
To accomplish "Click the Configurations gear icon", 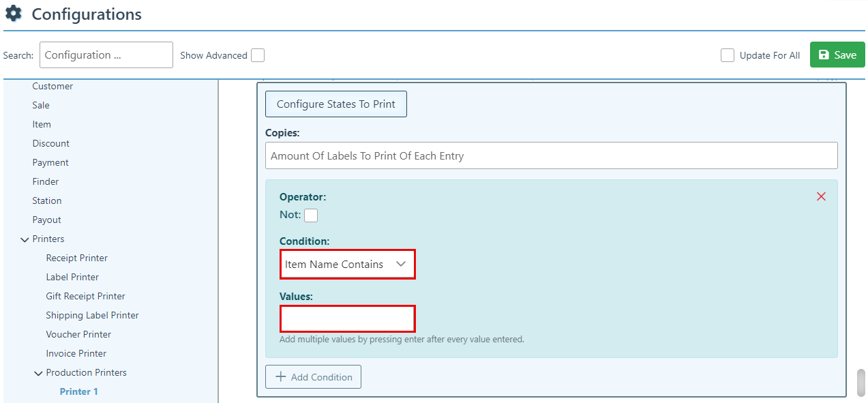I will point(14,14).
